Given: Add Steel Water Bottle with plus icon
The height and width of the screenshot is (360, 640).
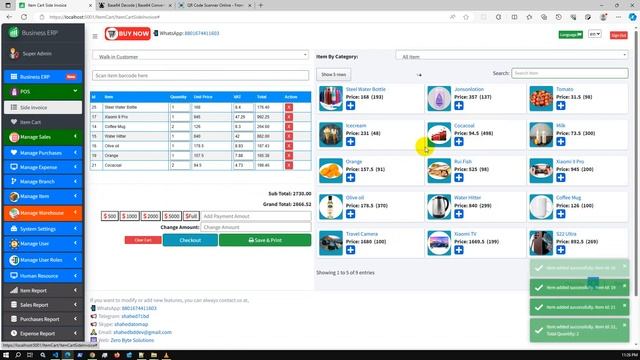Looking at the screenshot, I should [350, 106].
